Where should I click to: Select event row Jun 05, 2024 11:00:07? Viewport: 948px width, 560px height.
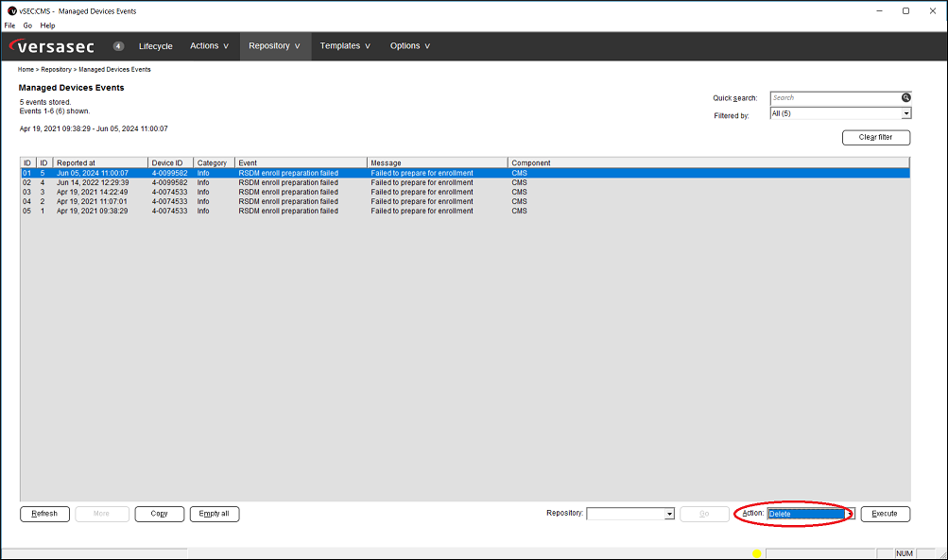coord(465,173)
